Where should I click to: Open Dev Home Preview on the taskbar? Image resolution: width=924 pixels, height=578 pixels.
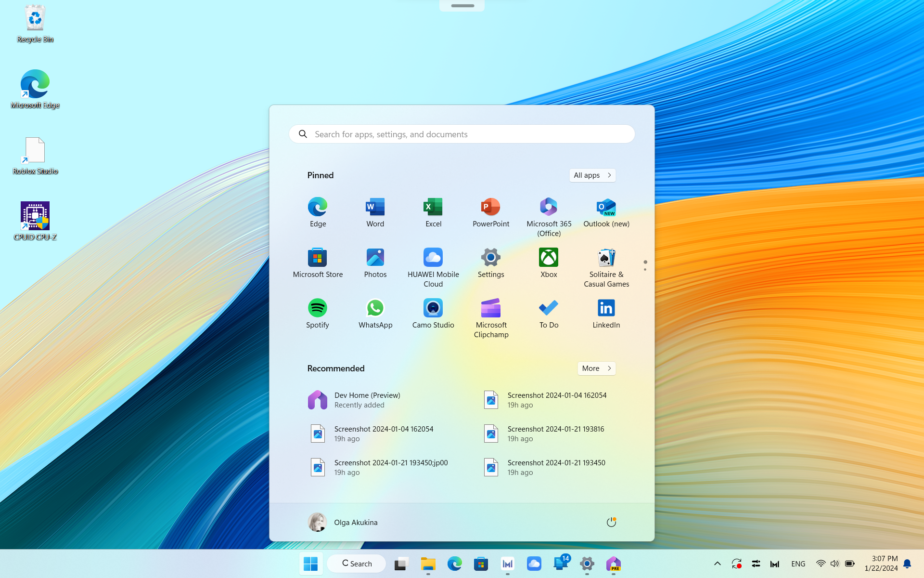[614, 564]
